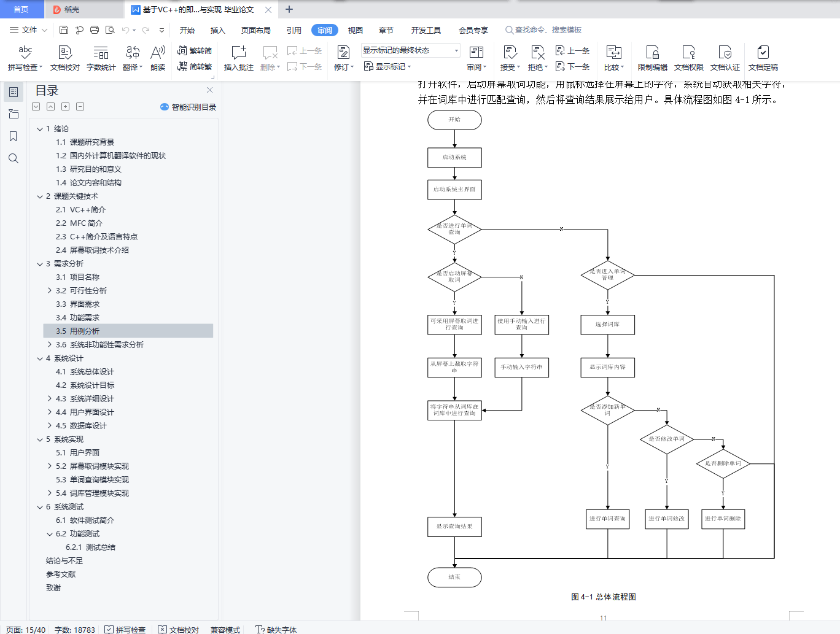The width and height of the screenshot is (840, 634).
Task: Go to previous revision with 上一条 beside 接受
Action: (573, 50)
